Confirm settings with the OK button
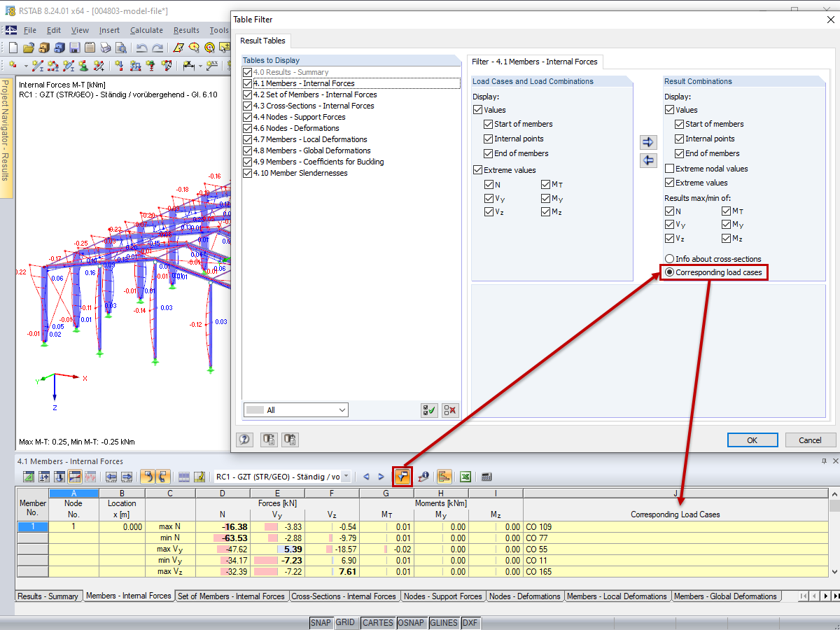The width and height of the screenshot is (840, 630). tap(752, 440)
